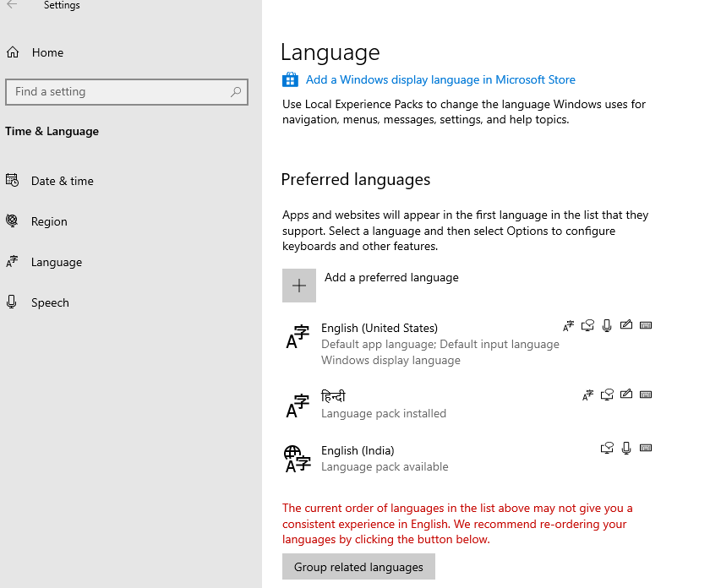Screen dimensions: 710x588
Task: Select the Language section in the sidebar
Action: coord(55,262)
